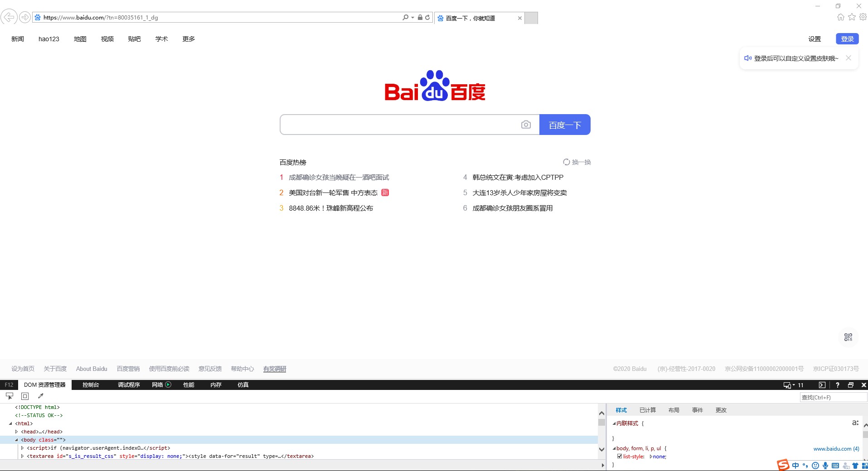The width and height of the screenshot is (868, 471).
Task: Click the 查找(Ctrl+F) find box in DevTools
Action: click(833, 397)
